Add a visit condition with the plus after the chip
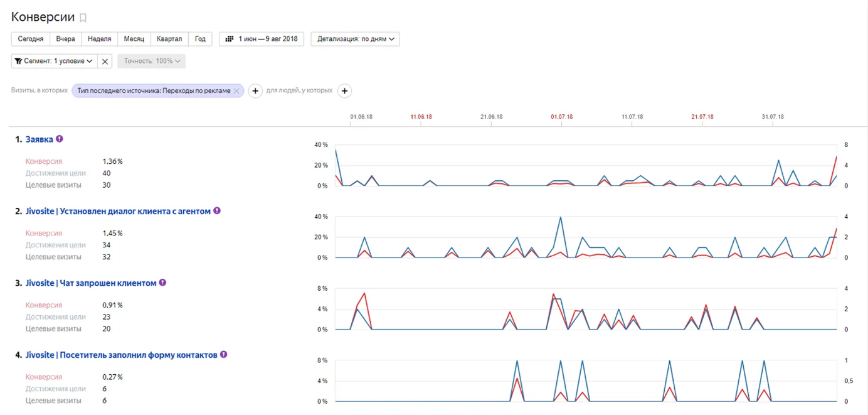Image resolution: width=868 pixels, height=415 pixels. click(x=255, y=91)
